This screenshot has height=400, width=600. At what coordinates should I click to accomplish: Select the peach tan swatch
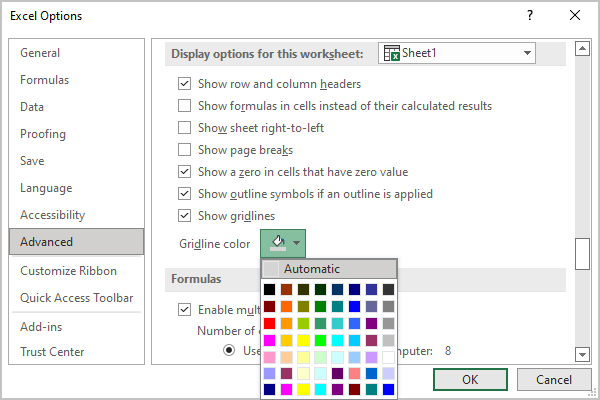pyautogui.click(x=286, y=357)
